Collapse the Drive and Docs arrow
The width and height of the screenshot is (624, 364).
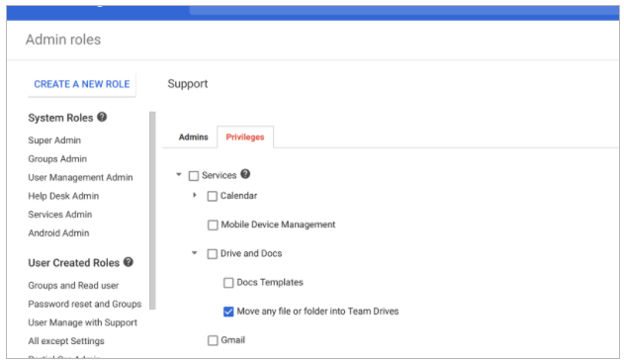195,253
